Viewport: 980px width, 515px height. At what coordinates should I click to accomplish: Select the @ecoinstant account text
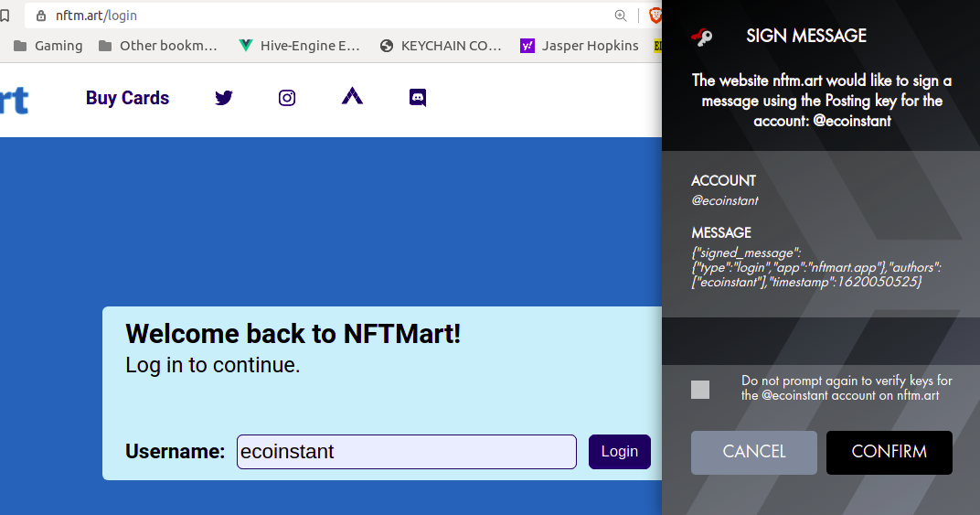pos(724,201)
